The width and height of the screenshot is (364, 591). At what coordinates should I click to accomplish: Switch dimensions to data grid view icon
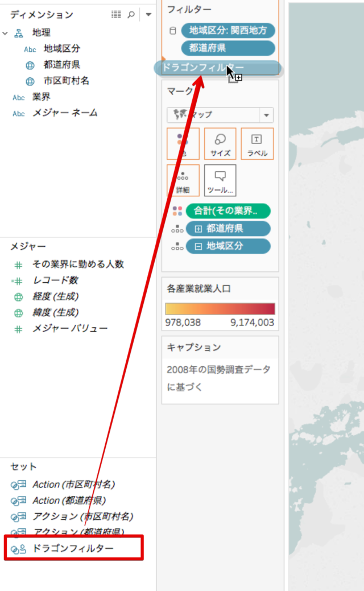(116, 14)
